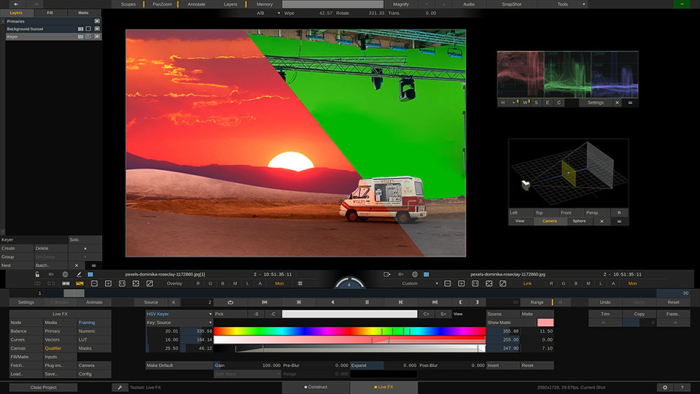Click the Copy button
The image size is (700, 394).
pos(639,314)
